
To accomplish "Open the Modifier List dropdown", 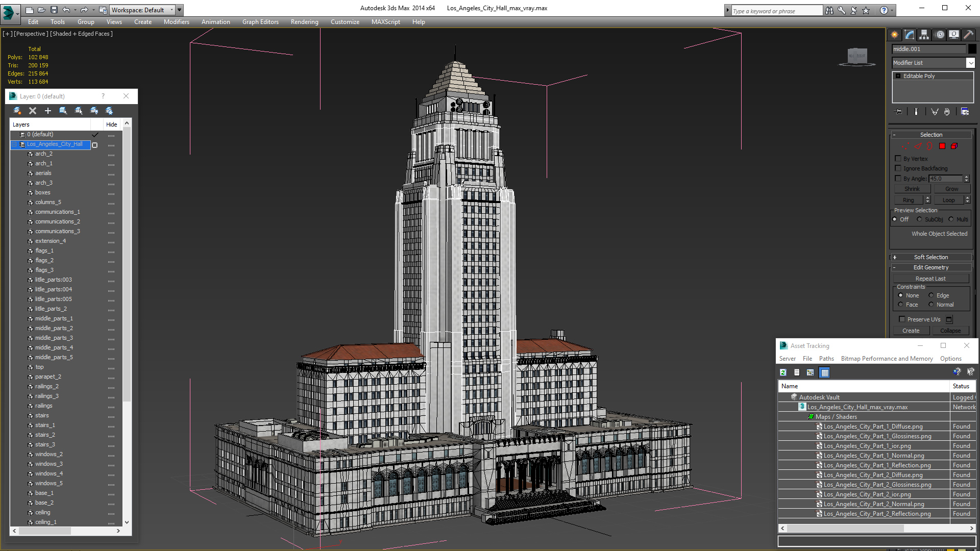I will point(970,63).
